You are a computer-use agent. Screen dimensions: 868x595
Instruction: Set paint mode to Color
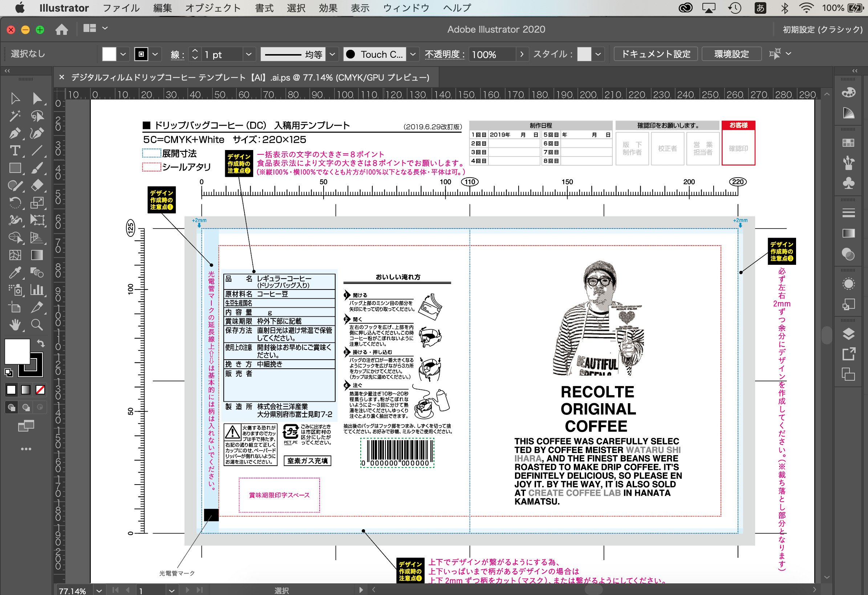[11, 389]
